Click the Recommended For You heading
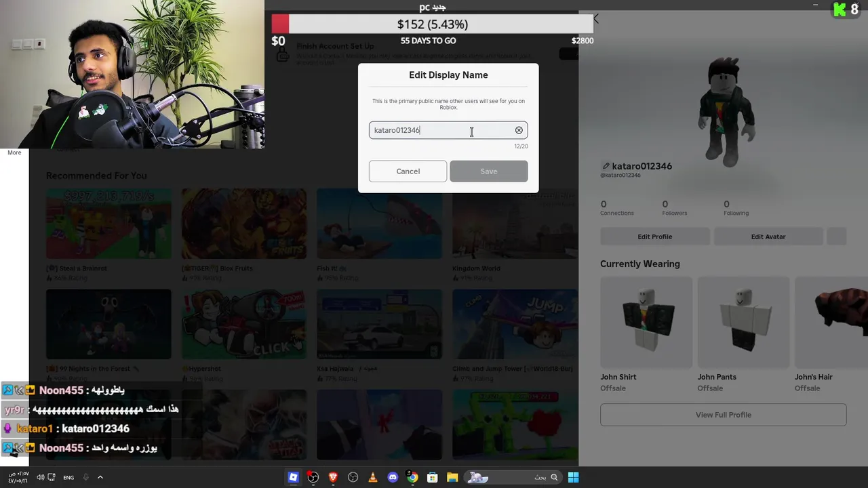Image resolution: width=868 pixels, height=488 pixels. click(x=96, y=176)
